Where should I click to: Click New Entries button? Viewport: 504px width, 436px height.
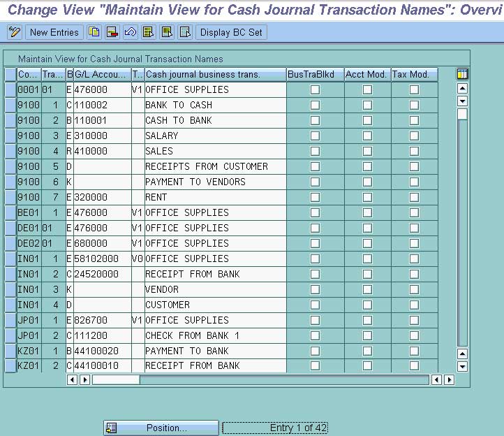click(x=54, y=32)
